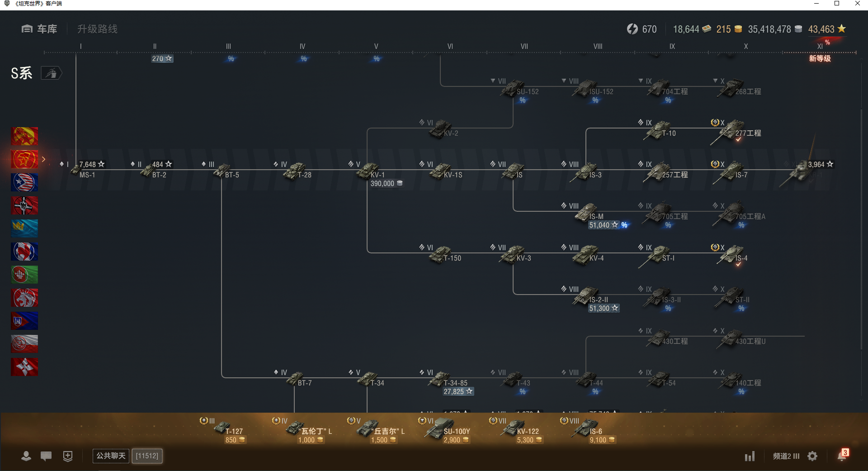868x471 pixels.
Task: Select premium tank KV-122 for 5,300 gold
Action: pos(515,430)
